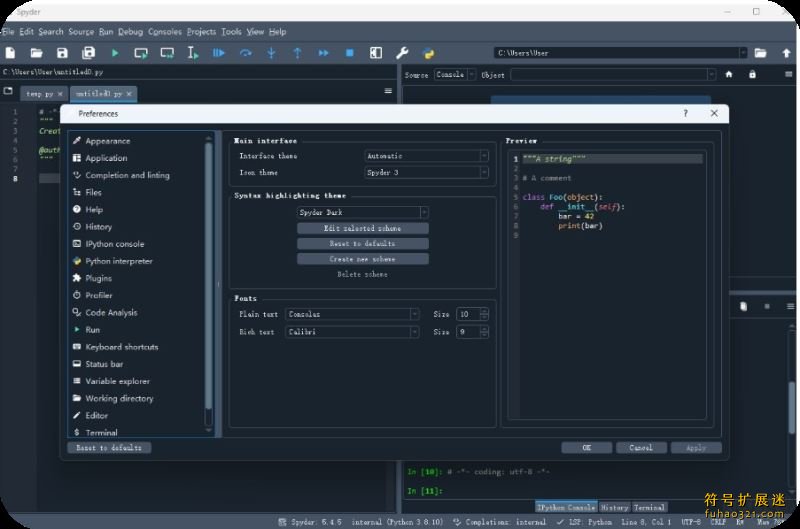The image size is (800, 529).
Task: Open the Tools menu
Action: 231,32
